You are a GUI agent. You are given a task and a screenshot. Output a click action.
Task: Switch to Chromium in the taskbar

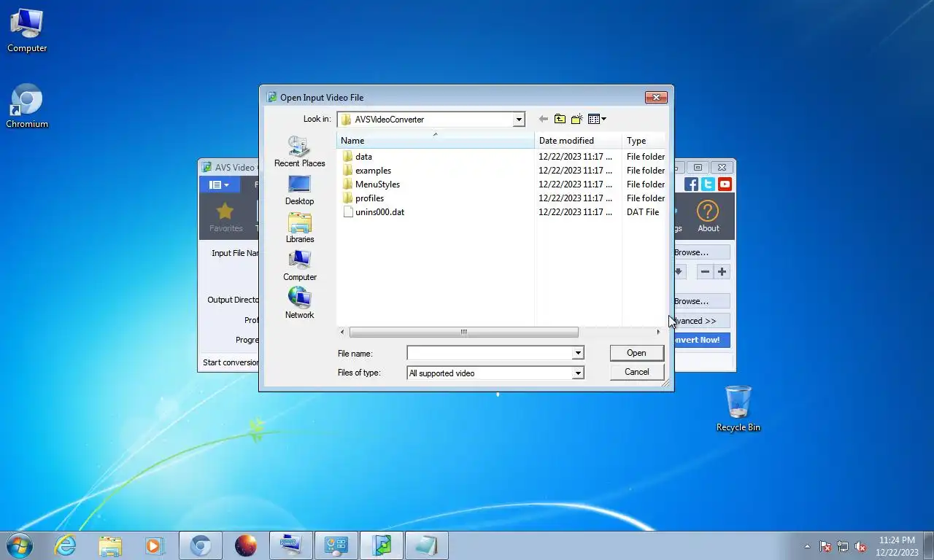click(x=201, y=545)
